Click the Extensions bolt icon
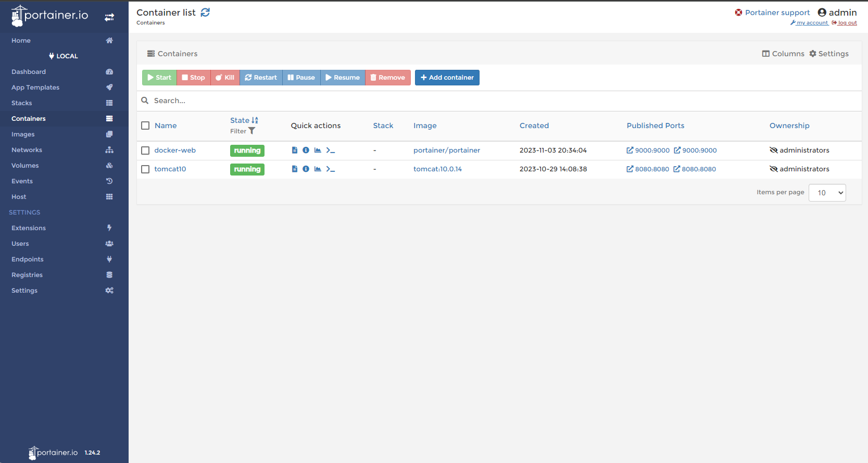This screenshot has width=868, height=463. pos(109,228)
